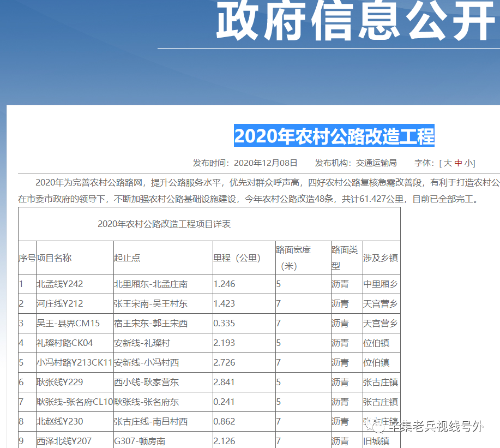
Task: Click mileage value 2.126
Action: 224,441
